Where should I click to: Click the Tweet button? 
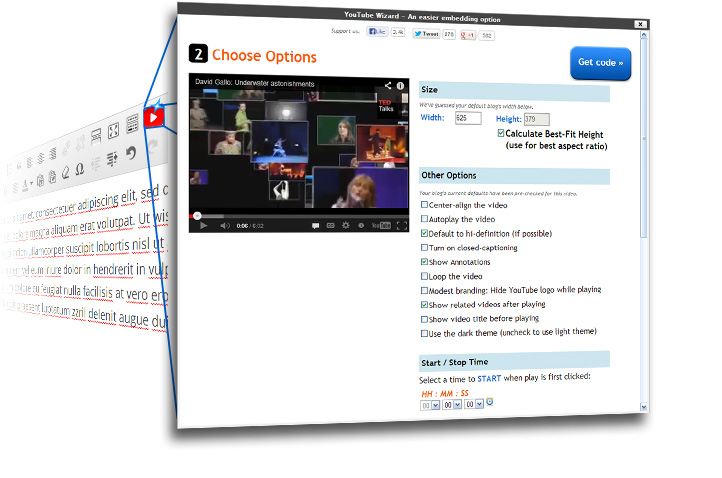click(x=426, y=34)
